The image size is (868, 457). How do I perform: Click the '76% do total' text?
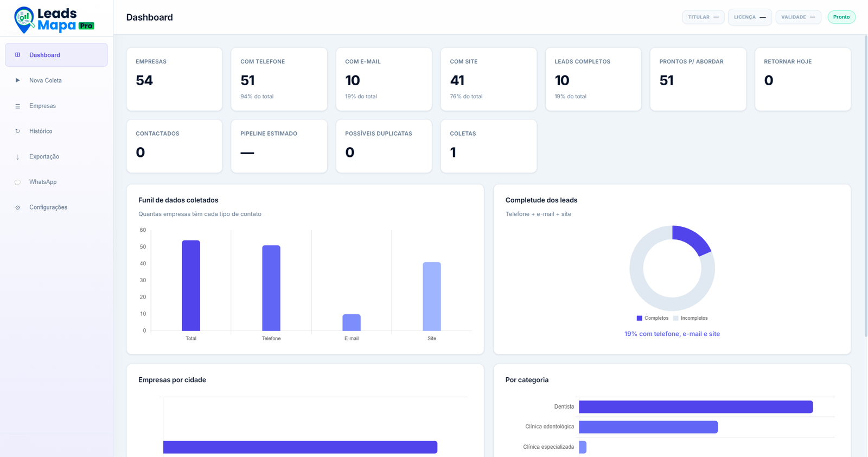(466, 97)
